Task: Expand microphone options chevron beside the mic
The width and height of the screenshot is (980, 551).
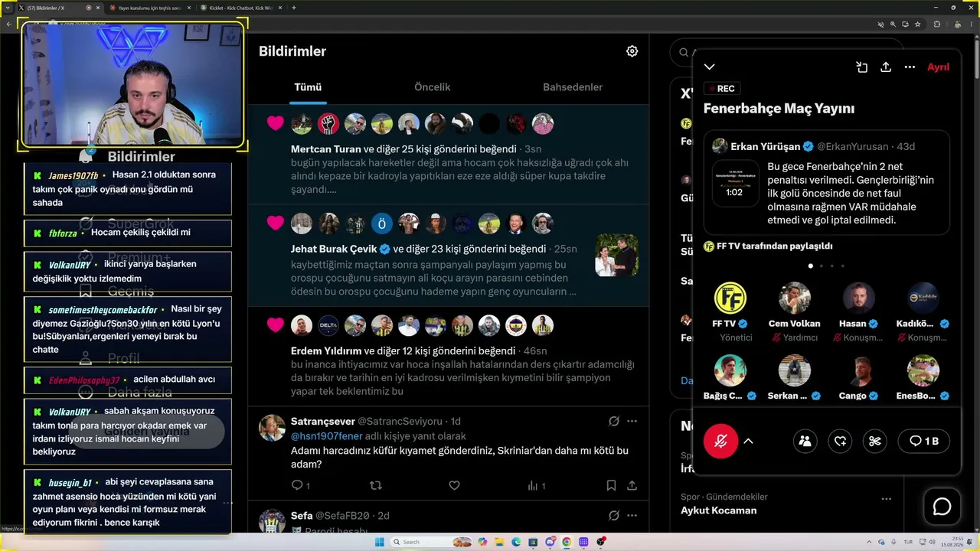Action: (x=748, y=441)
